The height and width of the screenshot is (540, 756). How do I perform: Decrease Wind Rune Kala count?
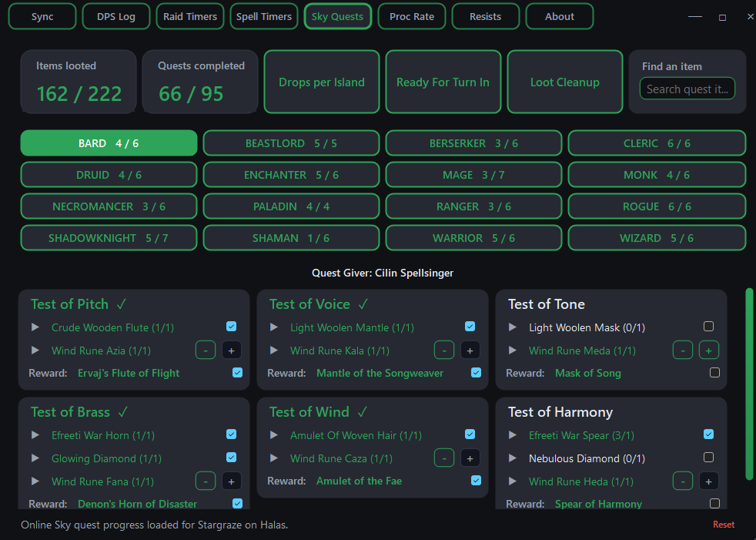click(444, 350)
